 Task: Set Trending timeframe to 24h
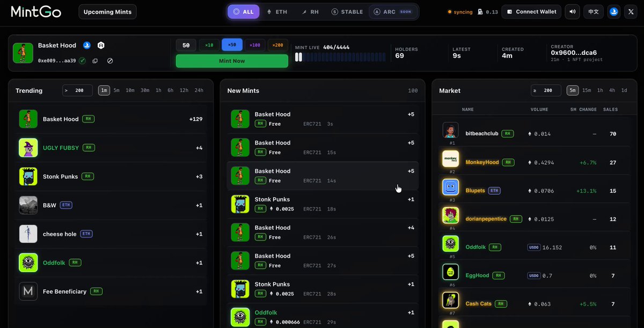[199, 90]
